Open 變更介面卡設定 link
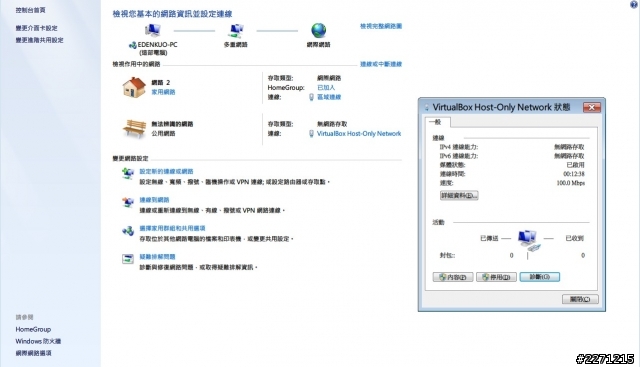The image size is (640, 367). (36, 28)
